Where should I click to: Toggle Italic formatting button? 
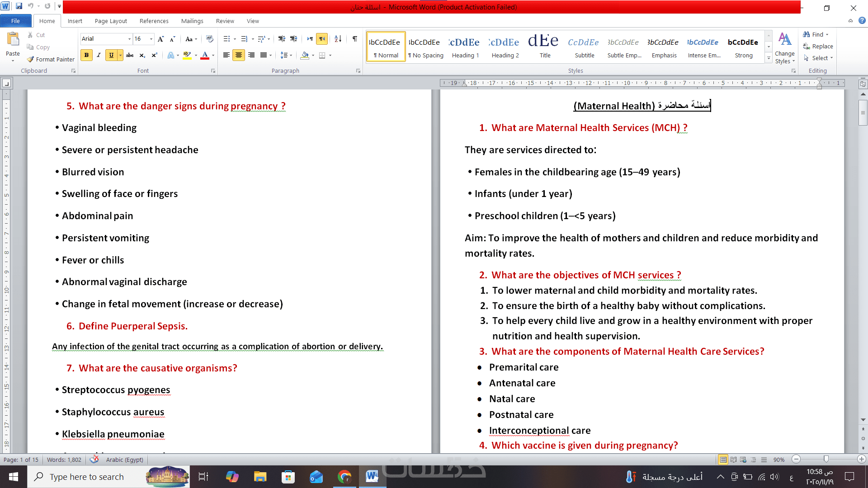click(x=99, y=55)
